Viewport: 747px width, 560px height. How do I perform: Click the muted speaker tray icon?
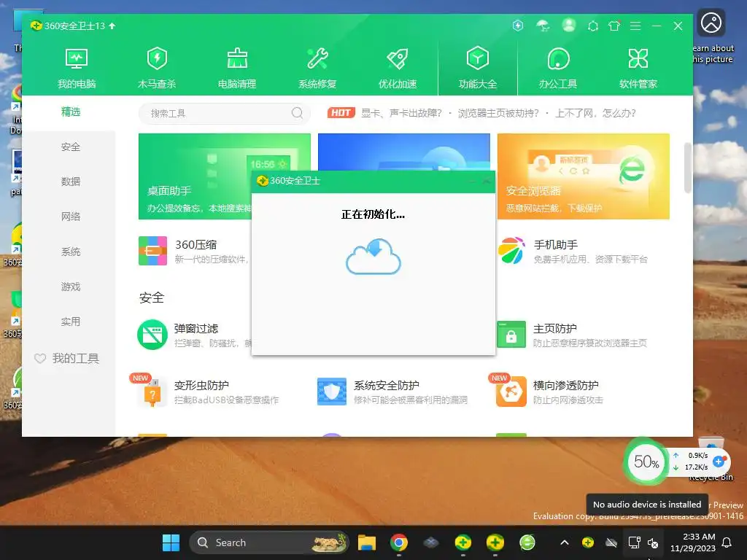653,542
